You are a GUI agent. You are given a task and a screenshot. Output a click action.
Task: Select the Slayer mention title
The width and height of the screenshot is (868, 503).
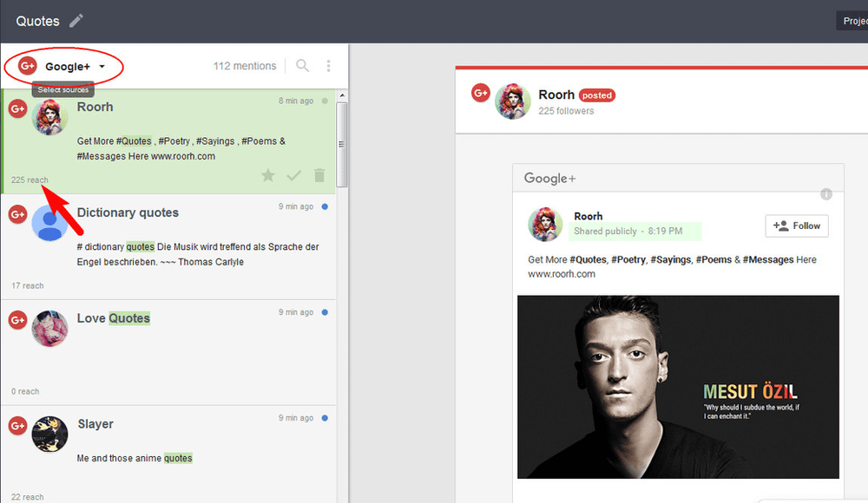coord(95,424)
